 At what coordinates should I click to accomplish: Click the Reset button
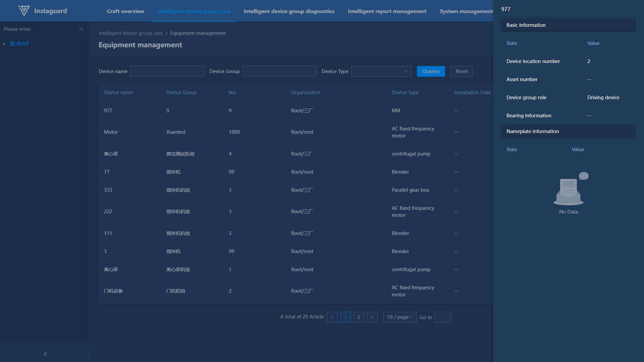click(x=462, y=71)
